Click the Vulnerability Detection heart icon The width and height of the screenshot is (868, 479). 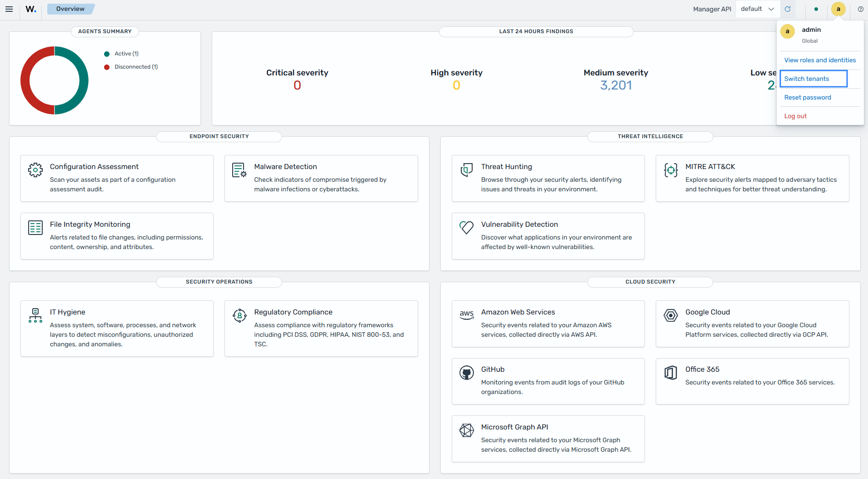click(467, 228)
